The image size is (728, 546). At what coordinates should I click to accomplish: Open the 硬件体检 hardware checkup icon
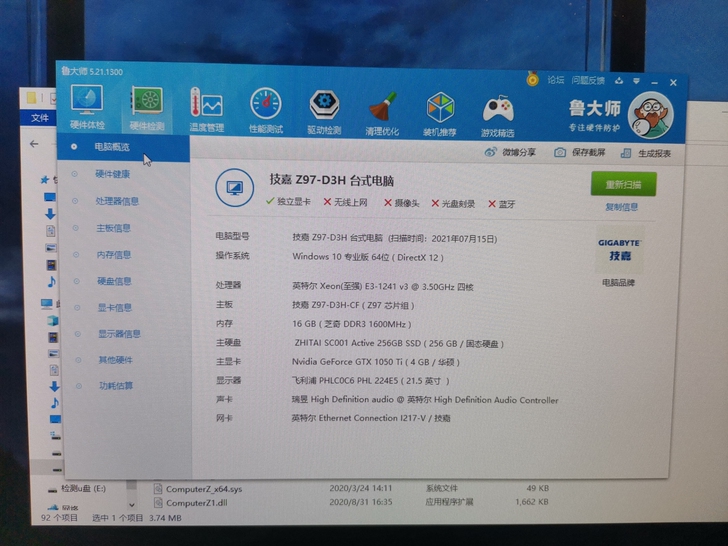click(x=87, y=107)
